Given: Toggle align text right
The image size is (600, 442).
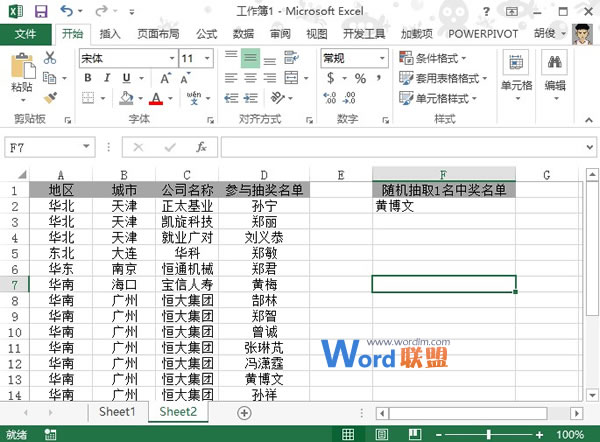Looking at the screenshot, I should coord(270,78).
